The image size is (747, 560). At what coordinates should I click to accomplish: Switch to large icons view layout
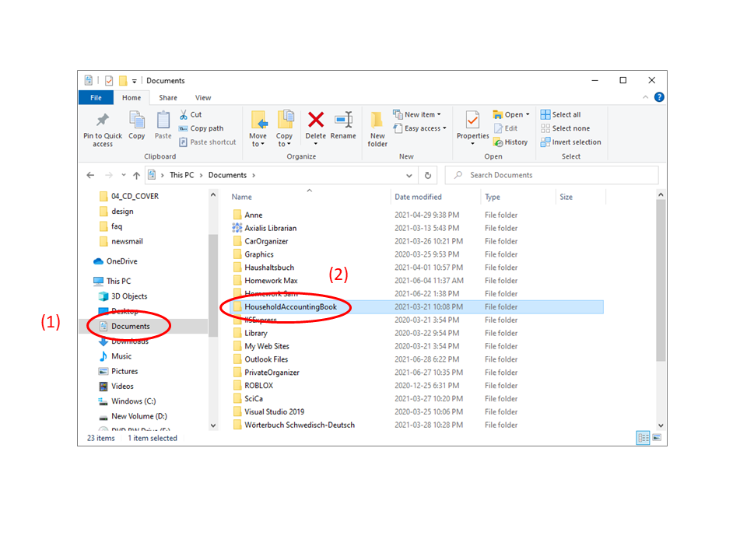coord(658,438)
